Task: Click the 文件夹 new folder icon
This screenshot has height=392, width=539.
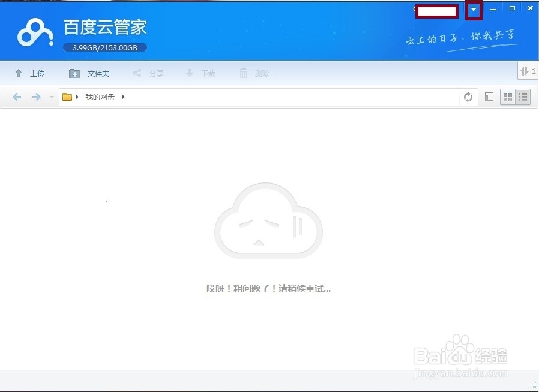Action: [74, 73]
